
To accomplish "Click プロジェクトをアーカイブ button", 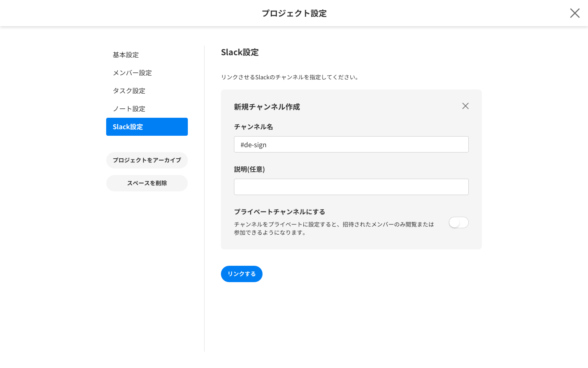I will (147, 160).
